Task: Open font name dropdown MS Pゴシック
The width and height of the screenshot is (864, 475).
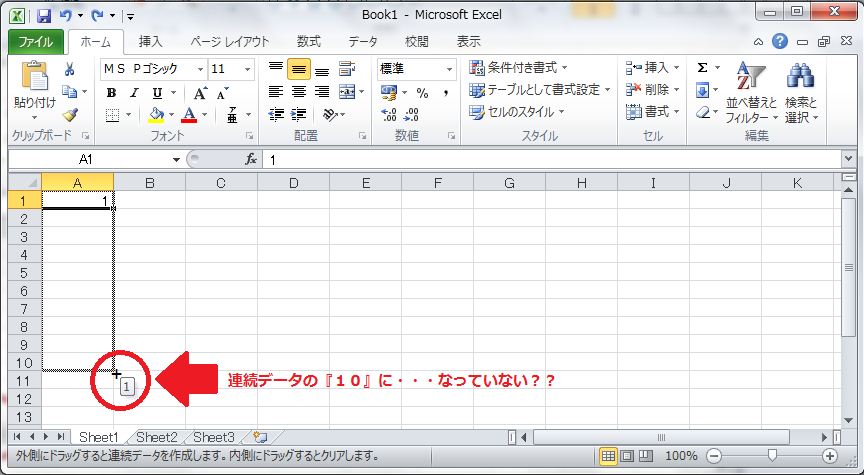Action: point(200,69)
